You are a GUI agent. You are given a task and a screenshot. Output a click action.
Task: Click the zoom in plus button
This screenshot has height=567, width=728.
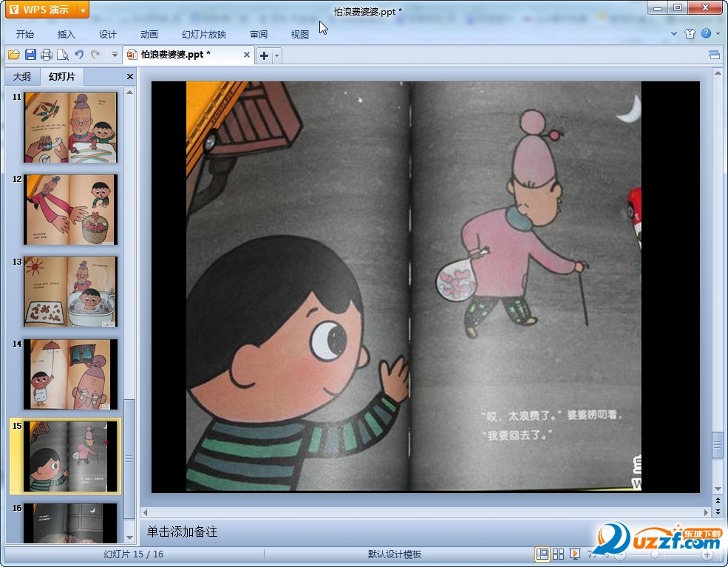[x=707, y=555]
